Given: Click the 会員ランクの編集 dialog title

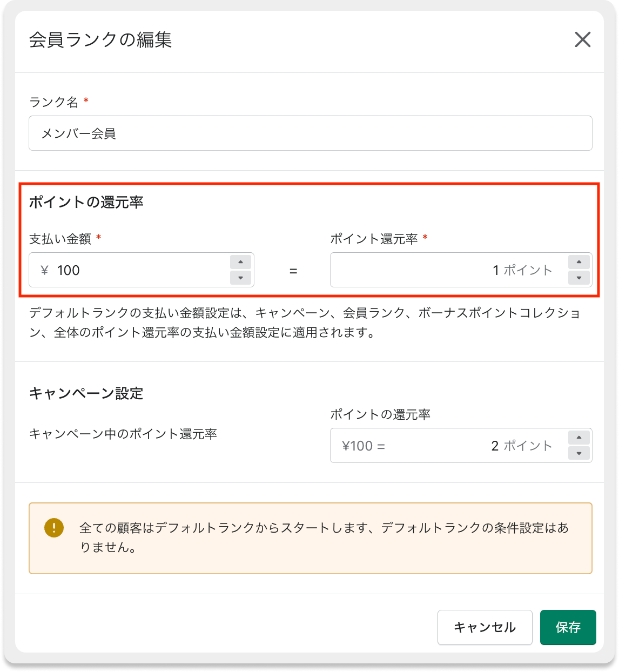Looking at the screenshot, I should [100, 40].
